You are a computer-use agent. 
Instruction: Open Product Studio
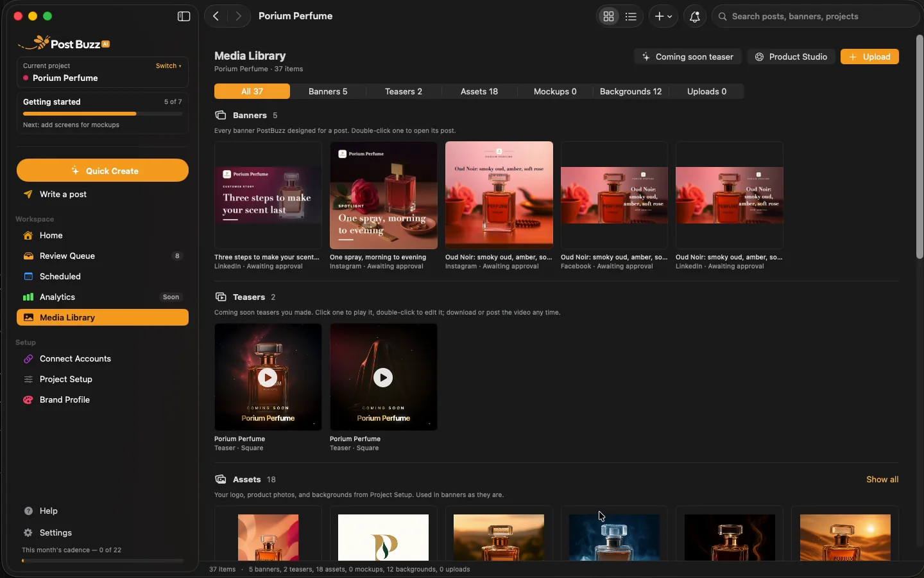pos(791,57)
